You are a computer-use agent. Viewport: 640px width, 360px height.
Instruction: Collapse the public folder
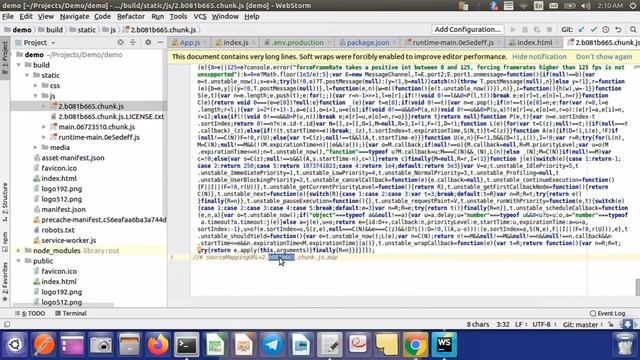[19, 261]
